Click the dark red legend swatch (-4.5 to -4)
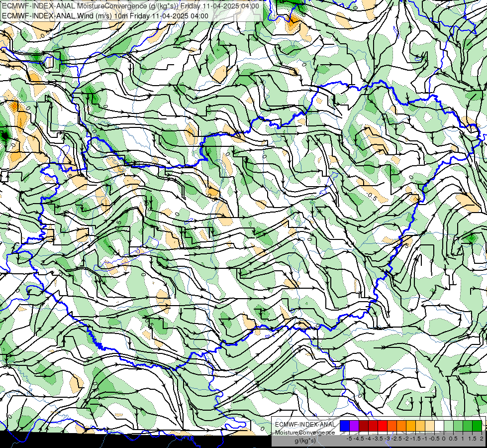Viewport: 487px width, 448px height. 364,426
